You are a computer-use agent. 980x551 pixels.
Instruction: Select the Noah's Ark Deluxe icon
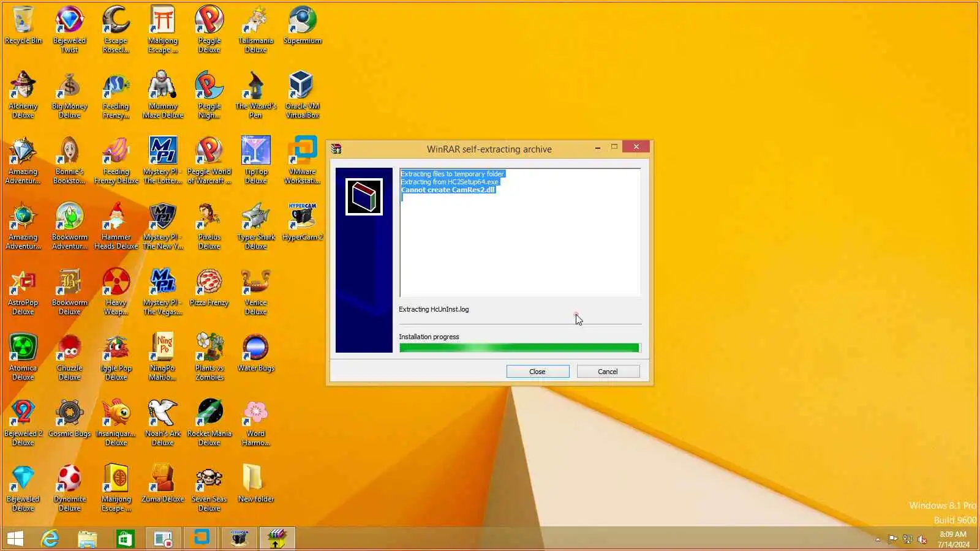[163, 422]
